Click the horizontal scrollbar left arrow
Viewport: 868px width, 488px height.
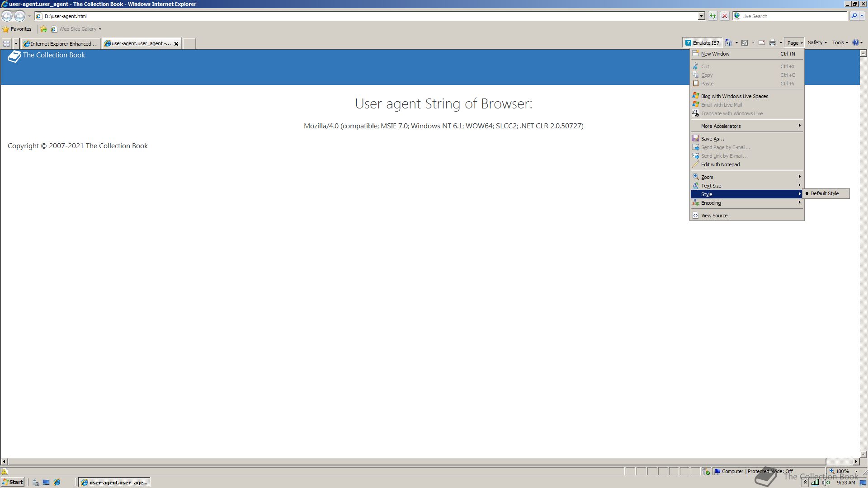5,462
